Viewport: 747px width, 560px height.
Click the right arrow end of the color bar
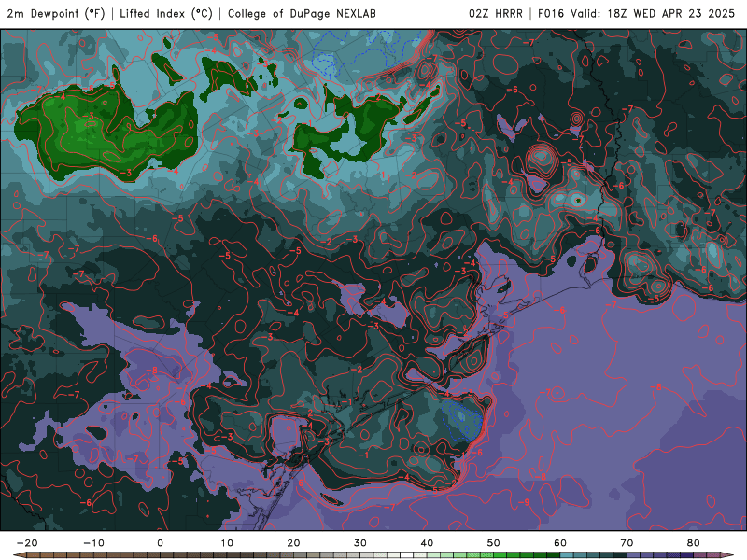coord(729,555)
